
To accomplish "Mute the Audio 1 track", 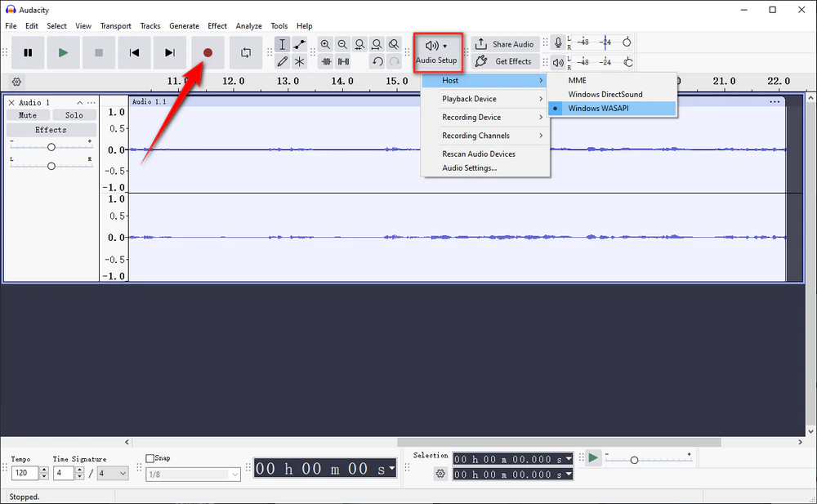I will click(28, 115).
